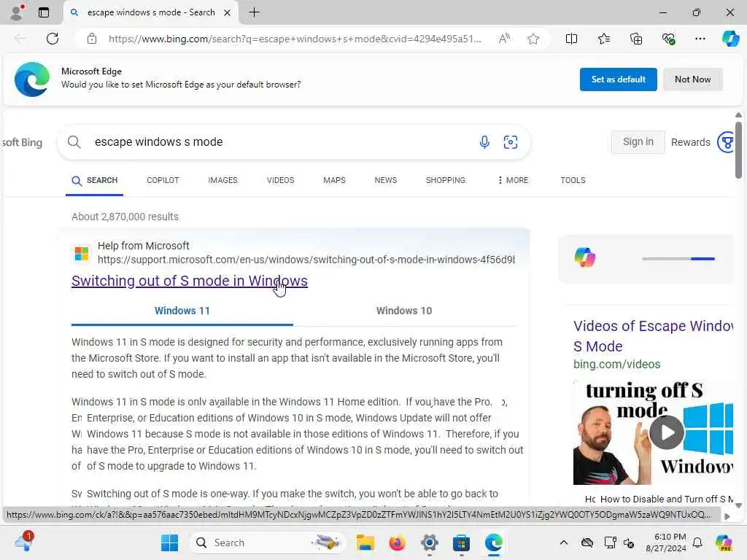Open Switching out of S mode link
The width and height of the screenshot is (747, 560).
click(x=190, y=281)
